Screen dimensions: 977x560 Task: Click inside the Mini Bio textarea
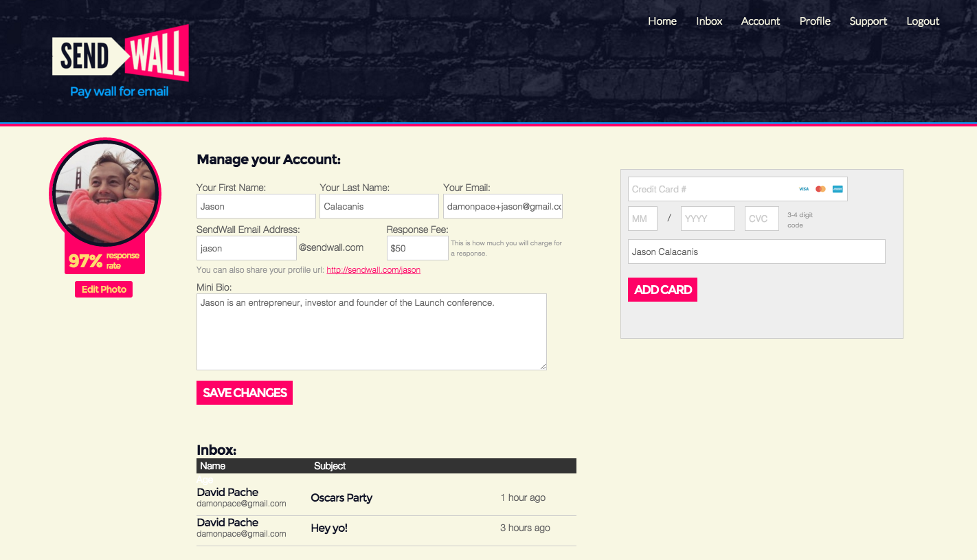point(372,332)
